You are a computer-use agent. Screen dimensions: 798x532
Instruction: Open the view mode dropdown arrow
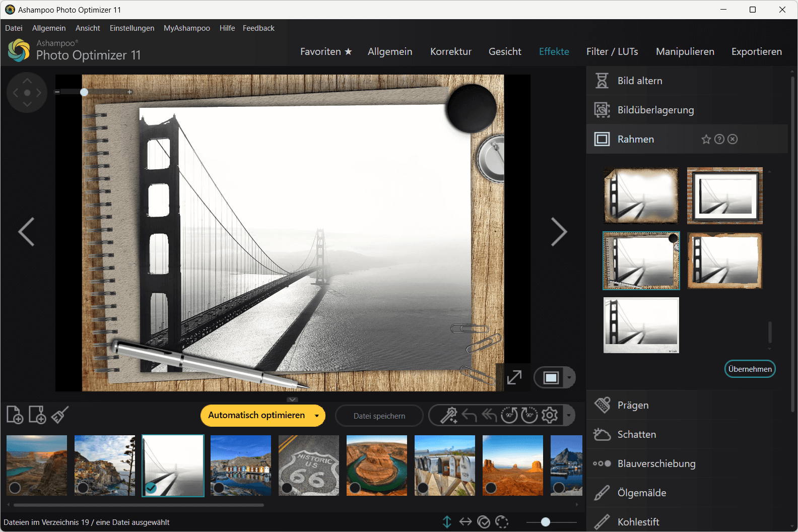click(569, 378)
